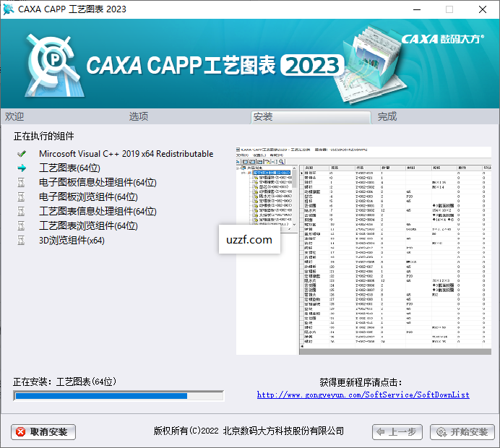Switch to the 选项 step tab
The height and width of the screenshot is (448, 500).
point(139,116)
